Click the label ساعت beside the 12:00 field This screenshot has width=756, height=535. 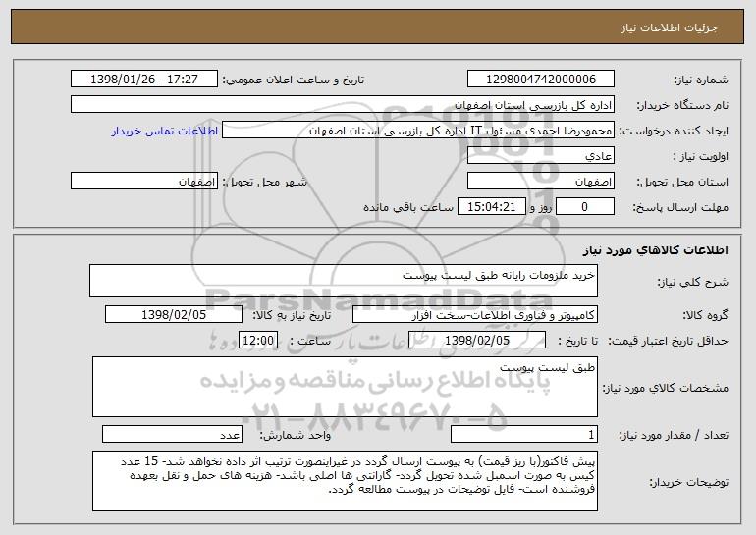[310, 341]
